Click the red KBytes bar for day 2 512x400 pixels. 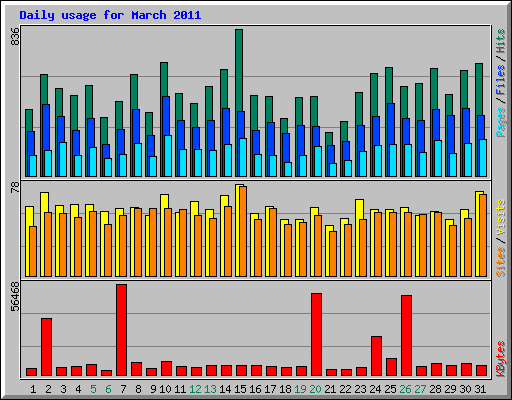[x=46, y=347]
